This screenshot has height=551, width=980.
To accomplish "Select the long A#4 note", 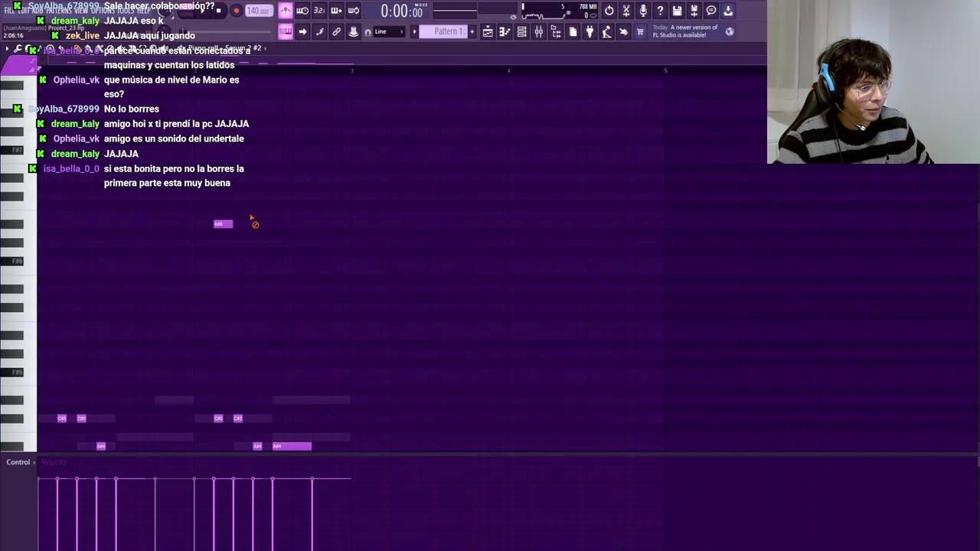I will 292,446.
